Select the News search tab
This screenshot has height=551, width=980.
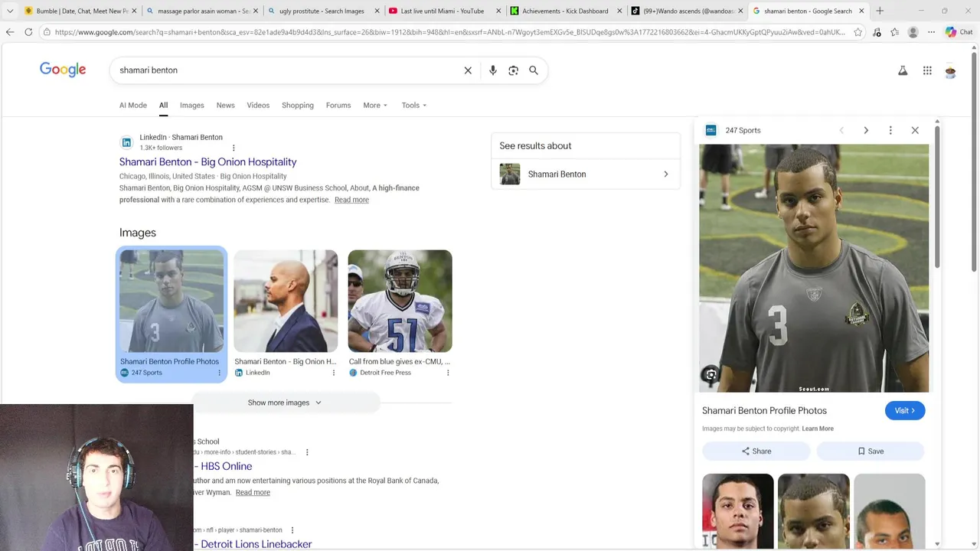click(225, 106)
